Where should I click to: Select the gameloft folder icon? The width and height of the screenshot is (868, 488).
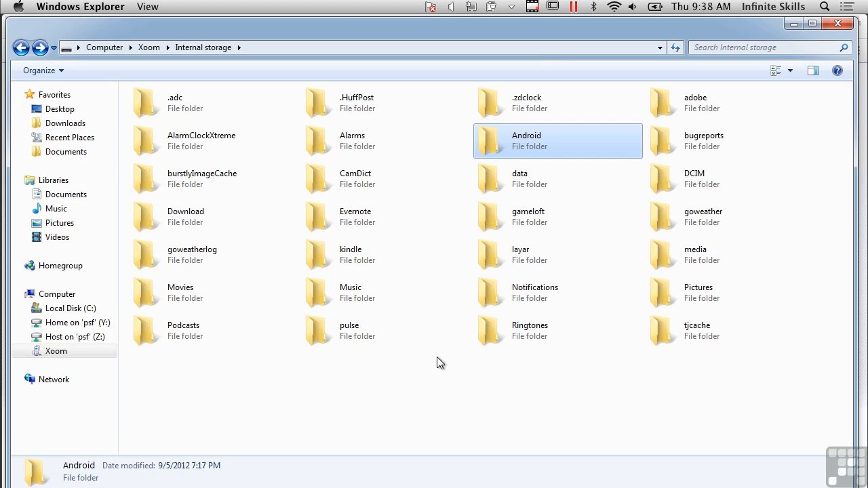tap(489, 217)
